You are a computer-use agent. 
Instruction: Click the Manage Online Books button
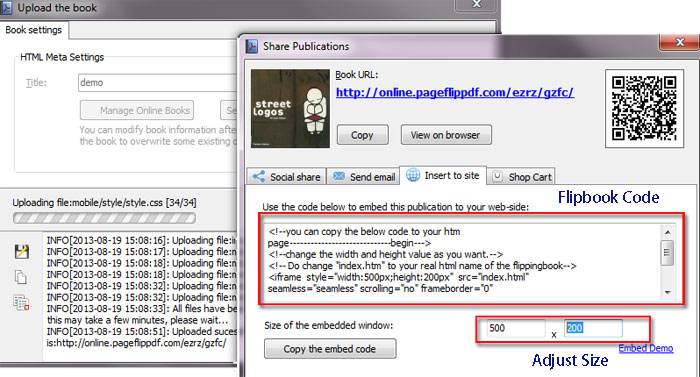point(137,110)
